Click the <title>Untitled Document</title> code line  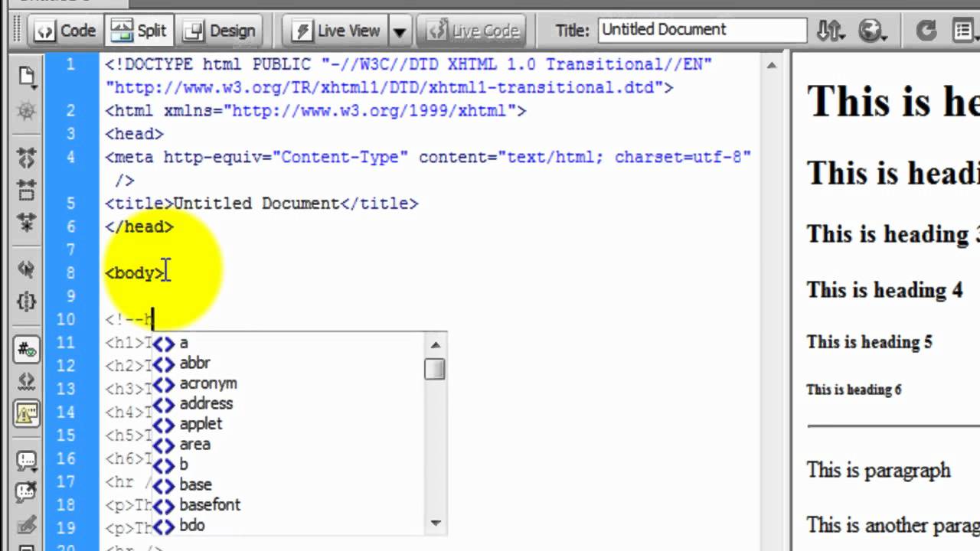click(262, 204)
